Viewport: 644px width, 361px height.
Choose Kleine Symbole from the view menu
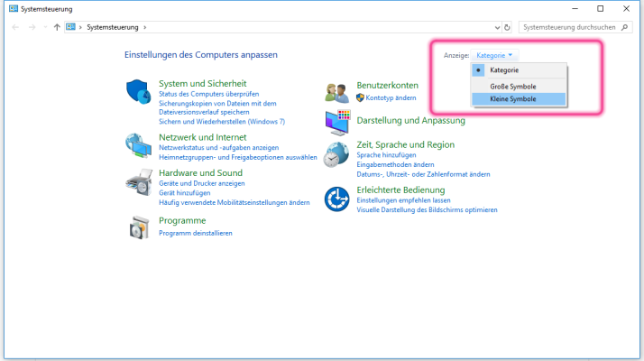512,98
